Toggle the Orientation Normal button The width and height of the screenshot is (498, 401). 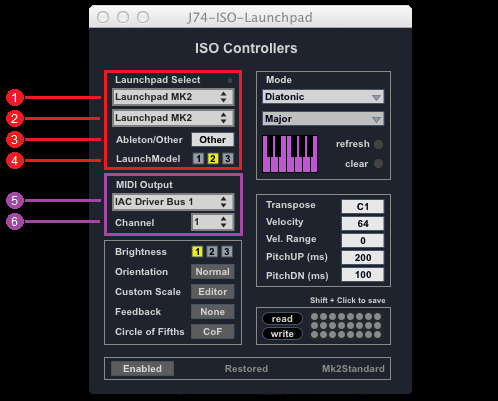[x=213, y=272]
